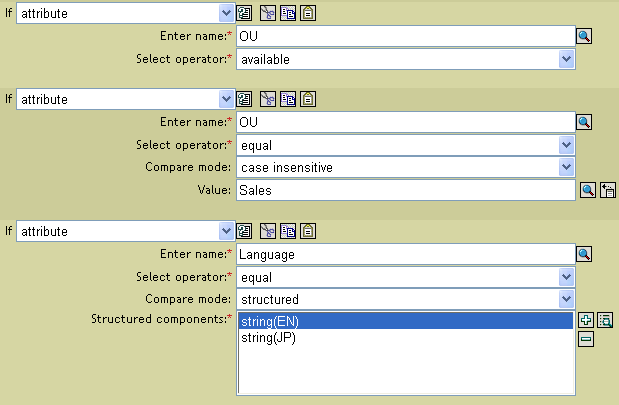Focus the Language name input field

[x=405, y=254]
